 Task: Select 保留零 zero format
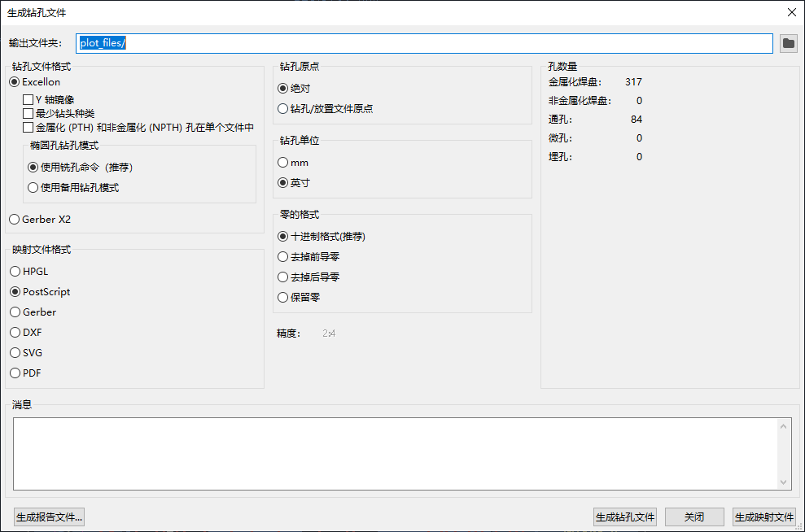tap(282, 297)
